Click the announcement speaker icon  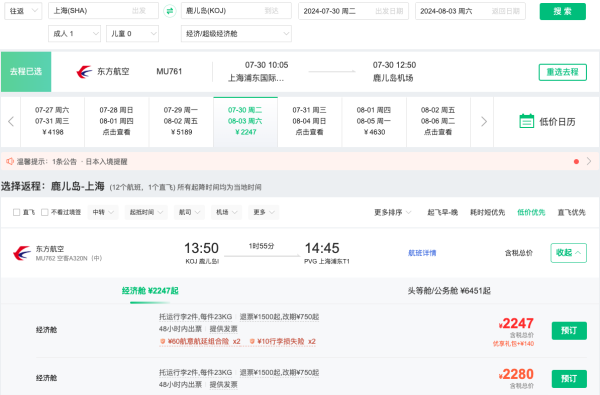click(10, 162)
